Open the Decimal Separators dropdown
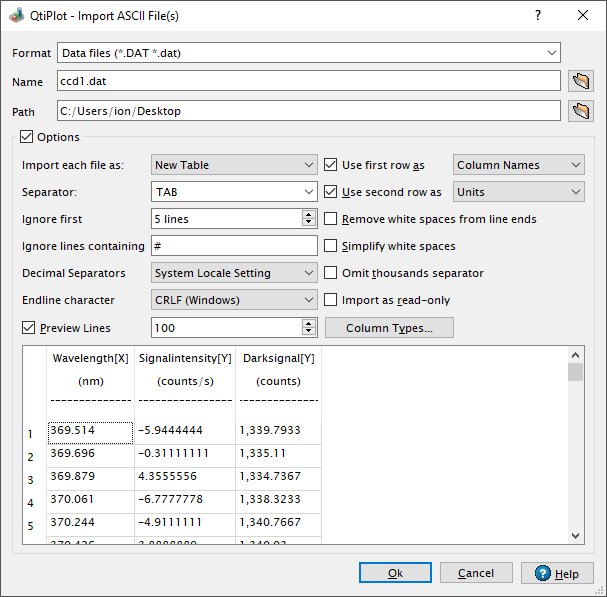The height and width of the screenshot is (597, 607). [234, 273]
